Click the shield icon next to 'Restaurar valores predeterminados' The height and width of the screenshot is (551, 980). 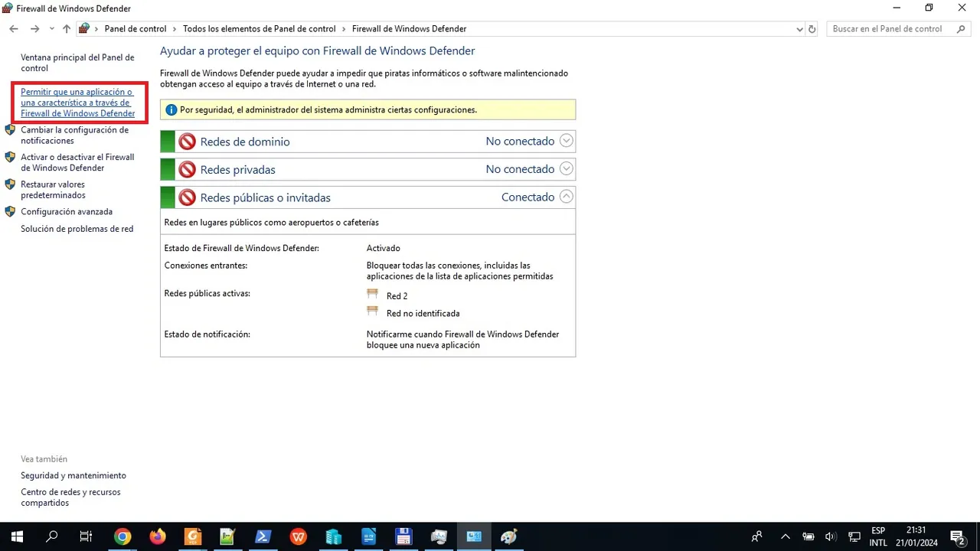tap(10, 184)
